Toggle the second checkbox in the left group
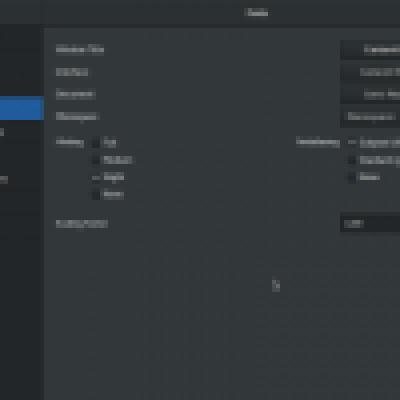 [x=96, y=160]
